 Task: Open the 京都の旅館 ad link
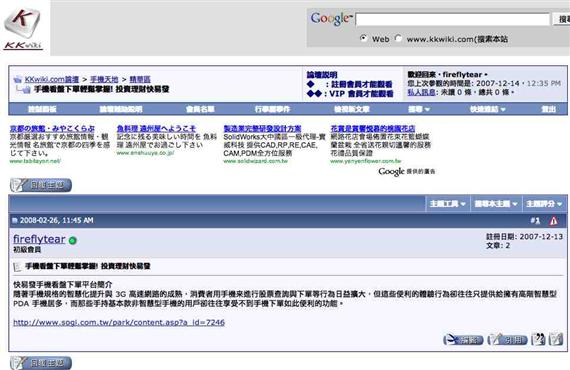click(x=52, y=128)
